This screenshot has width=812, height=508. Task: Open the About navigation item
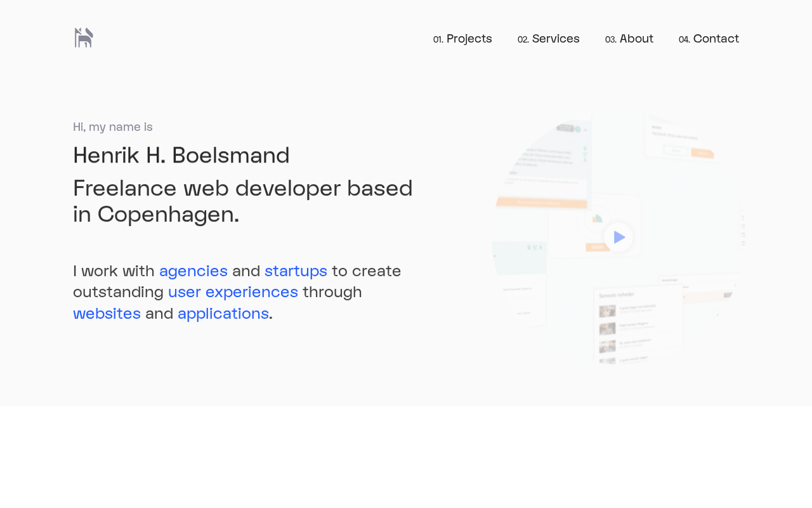[629, 39]
